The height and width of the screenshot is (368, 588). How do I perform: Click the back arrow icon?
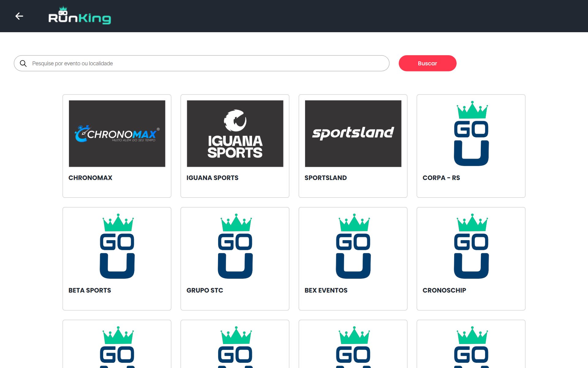19,16
